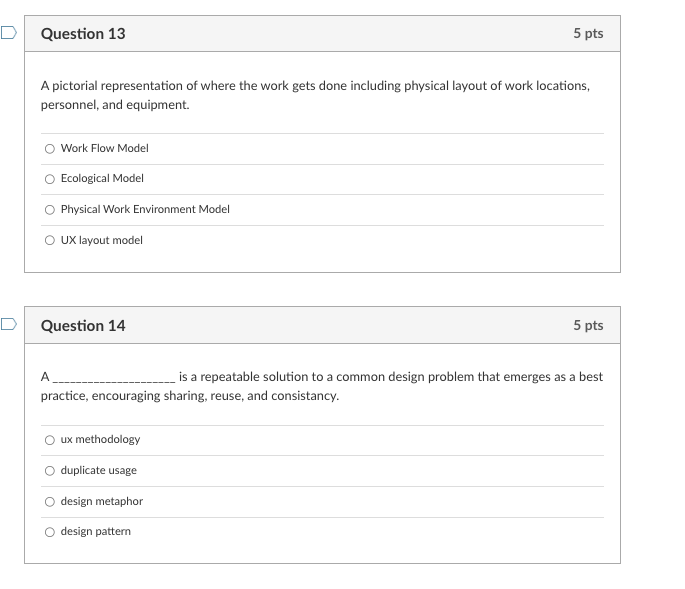Screen dimensions: 685x589
Task: Select the Work Flow Model radio button
Action: pos(50,149)
